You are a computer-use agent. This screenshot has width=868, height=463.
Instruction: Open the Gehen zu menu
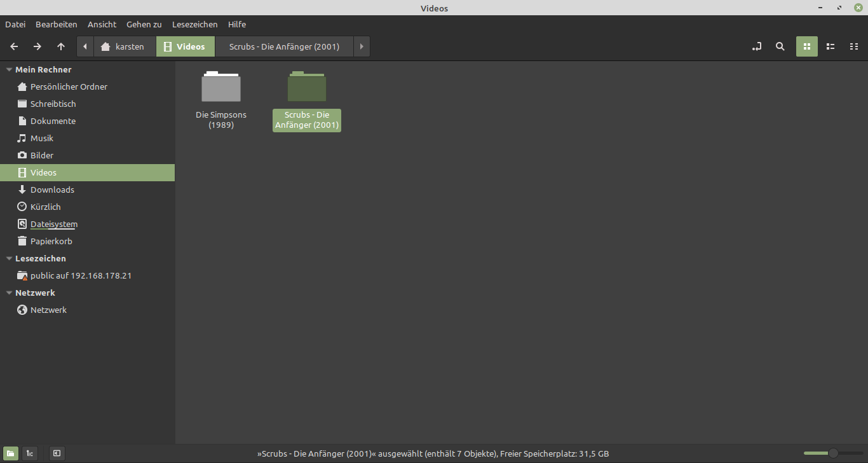(144, 24)
